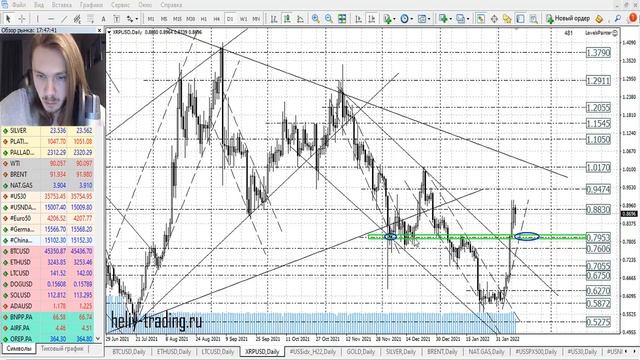Open the red notifications icon
Viewport: 640px width, 360px height.
click(x=633, y=18)
